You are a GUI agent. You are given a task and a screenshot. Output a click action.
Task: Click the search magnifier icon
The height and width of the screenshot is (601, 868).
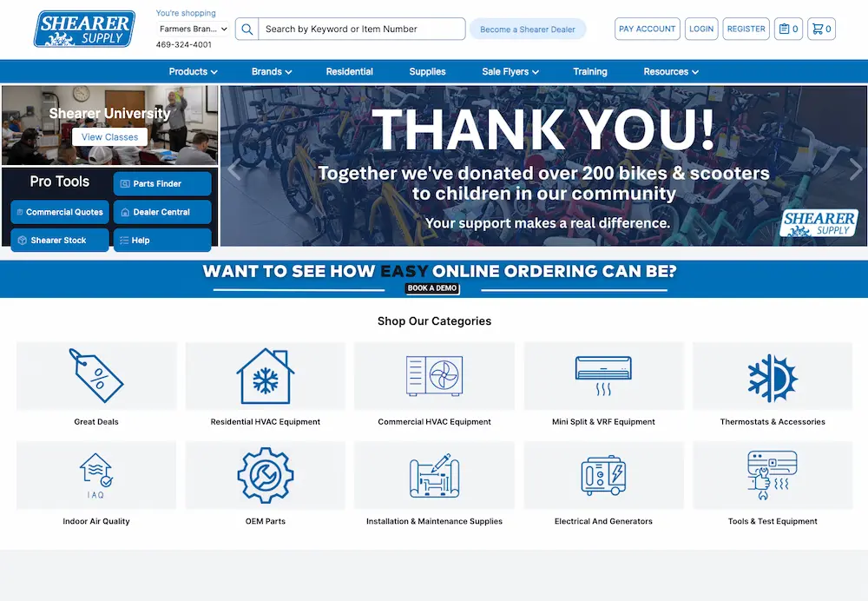point(247,30)
